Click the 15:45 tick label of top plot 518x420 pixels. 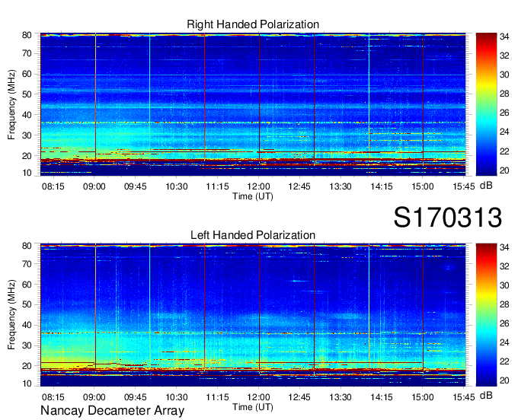click(x=463, y=186)
